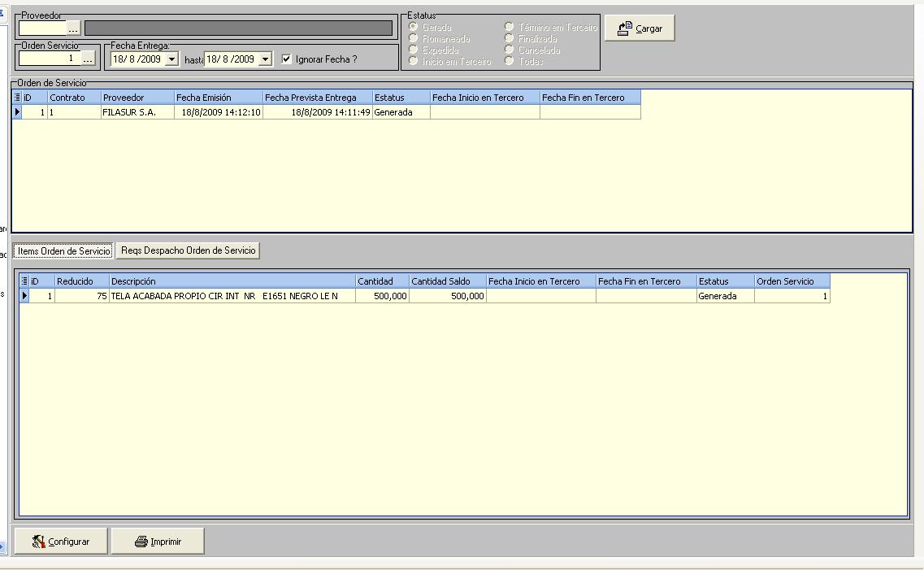
Task: Choose the Todas status radio option
Action: (x=510, y=61)
